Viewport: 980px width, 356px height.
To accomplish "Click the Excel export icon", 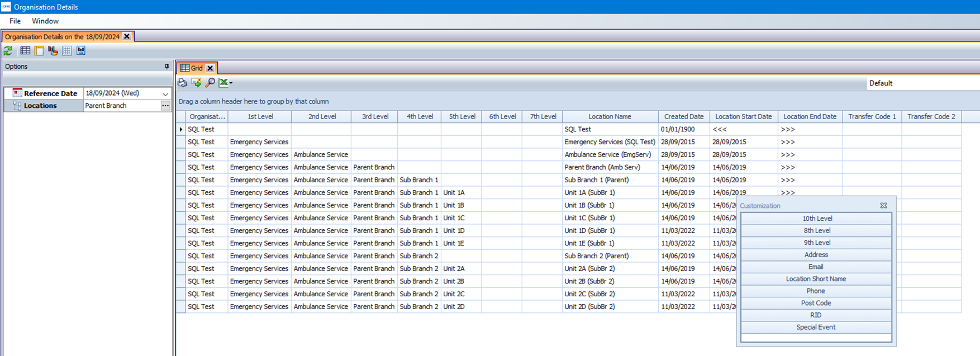I will point(223,83).
